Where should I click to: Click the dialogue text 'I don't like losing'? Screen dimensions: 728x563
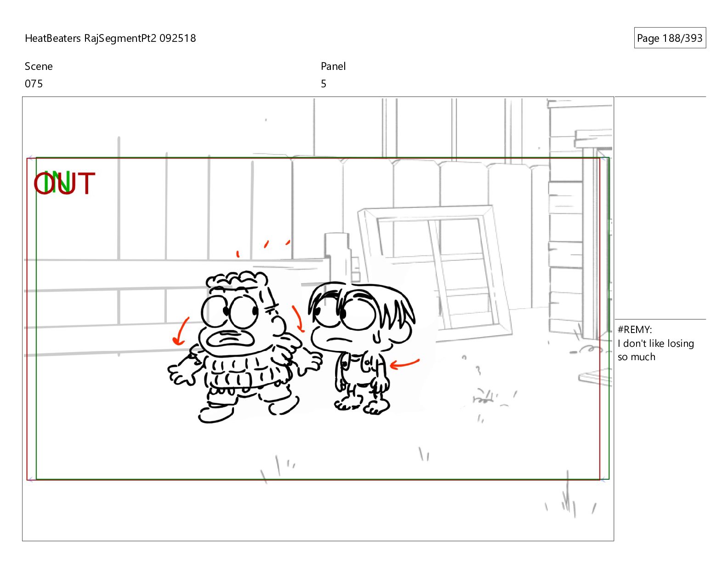(x=656, y=343)
